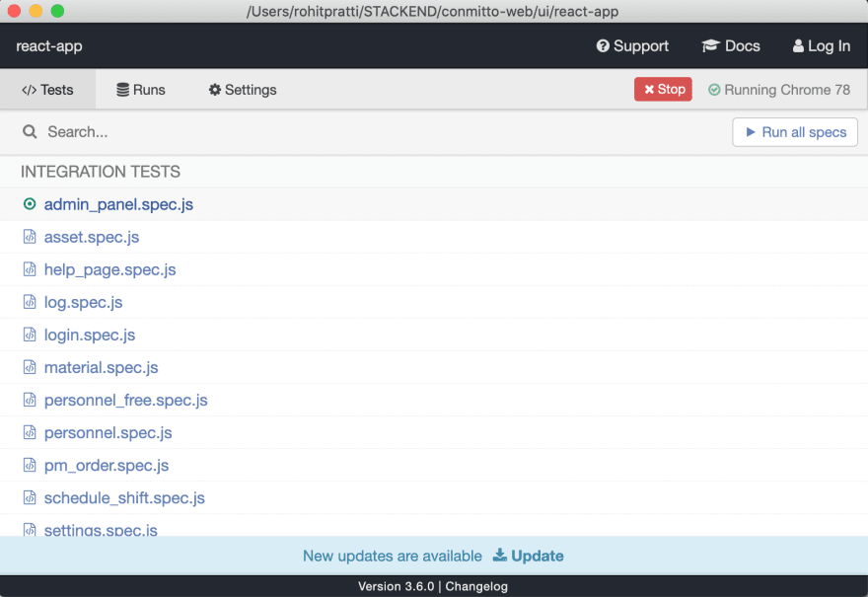The image size is (868, 597).
Task: Click the database stack icon on the Runs tab
Action: tap(123, 90)
